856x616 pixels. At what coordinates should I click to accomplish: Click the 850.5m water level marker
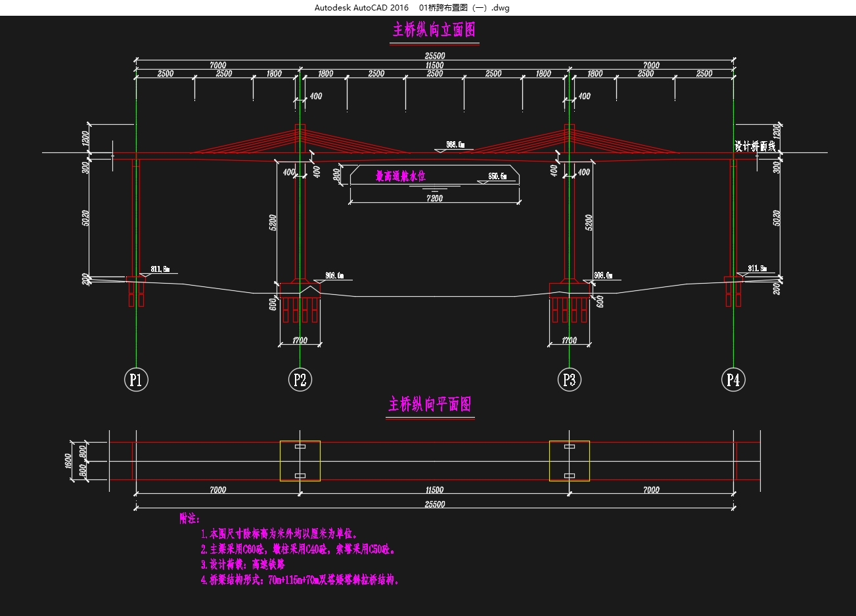[498, 177]
